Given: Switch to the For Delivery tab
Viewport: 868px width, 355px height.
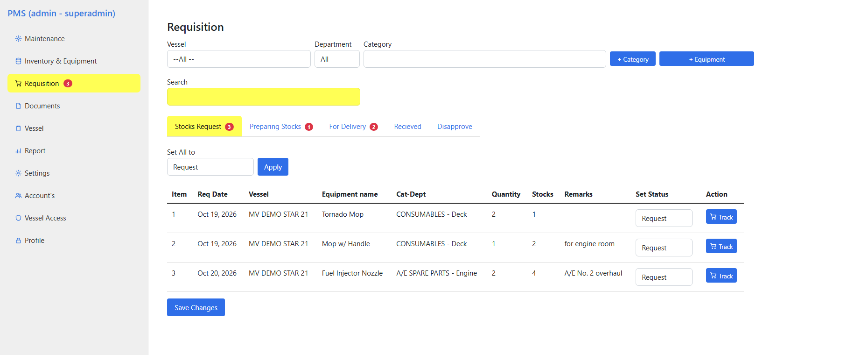Looking at the screenshot, I should coord(353,127).
